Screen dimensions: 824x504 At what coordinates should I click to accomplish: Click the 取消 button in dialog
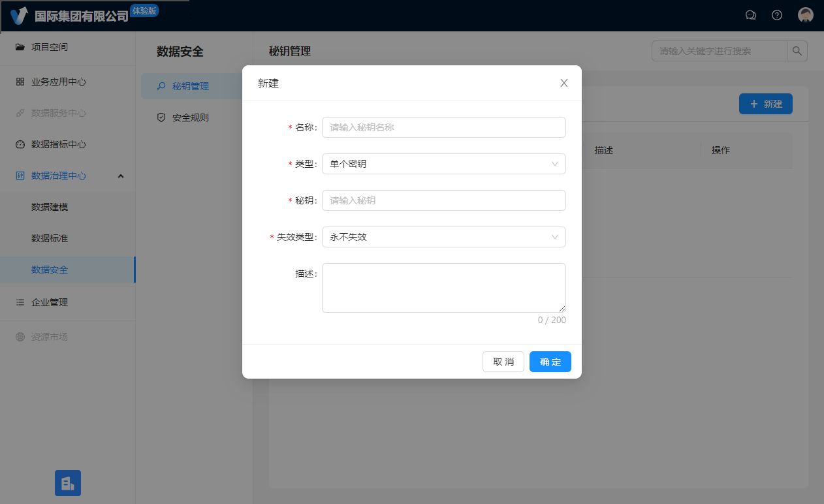coord(503,362)
